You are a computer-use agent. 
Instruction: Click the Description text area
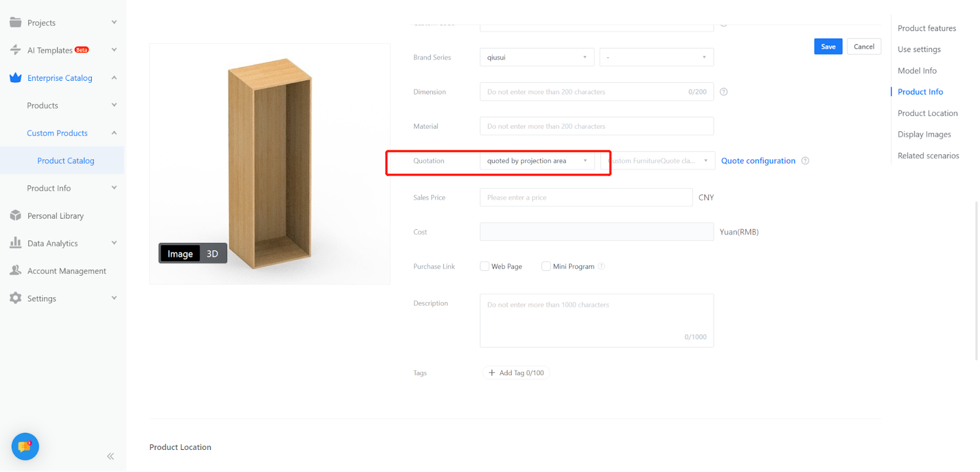tap(597, 321)
